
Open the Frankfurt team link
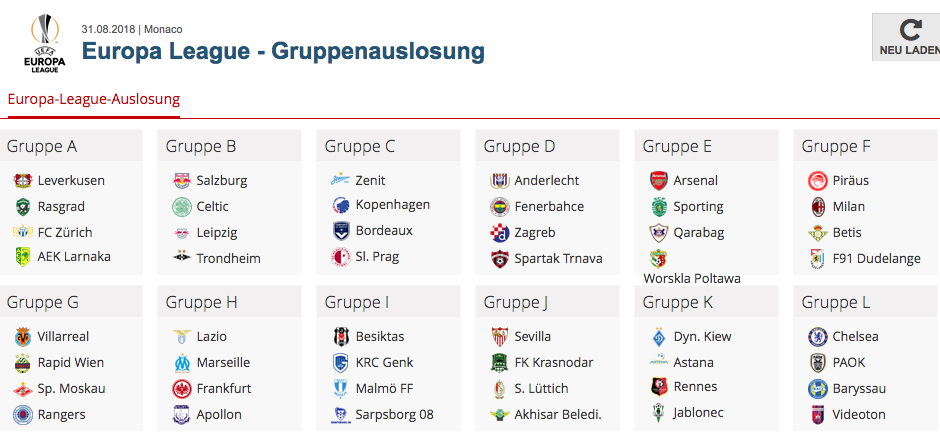coord(224,388)
